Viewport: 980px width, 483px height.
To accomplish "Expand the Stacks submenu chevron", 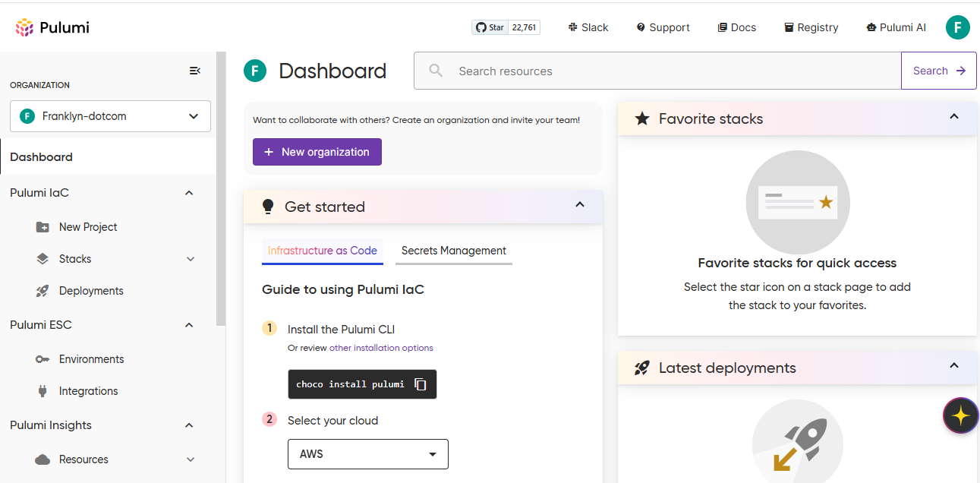I will click(191, 259).
